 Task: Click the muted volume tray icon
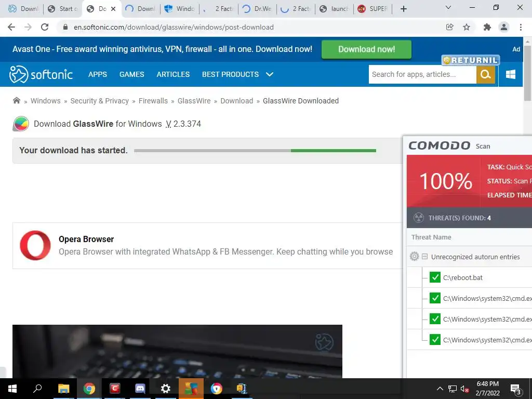tap(464, 389)
